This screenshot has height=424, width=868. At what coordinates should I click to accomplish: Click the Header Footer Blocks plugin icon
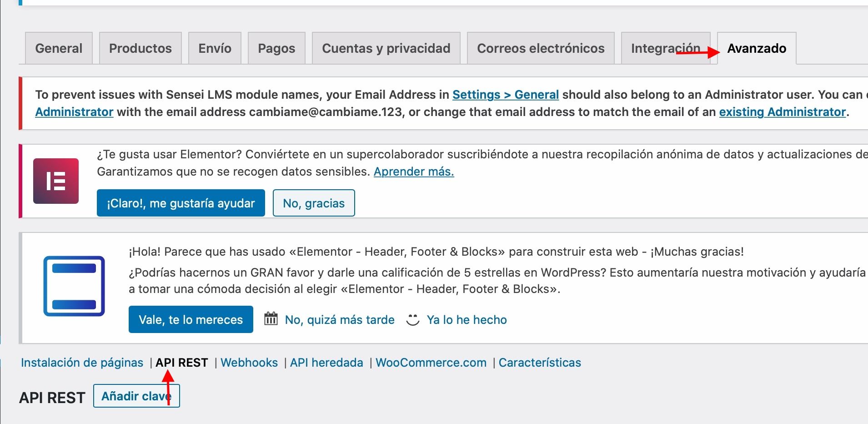pos(74,286)
